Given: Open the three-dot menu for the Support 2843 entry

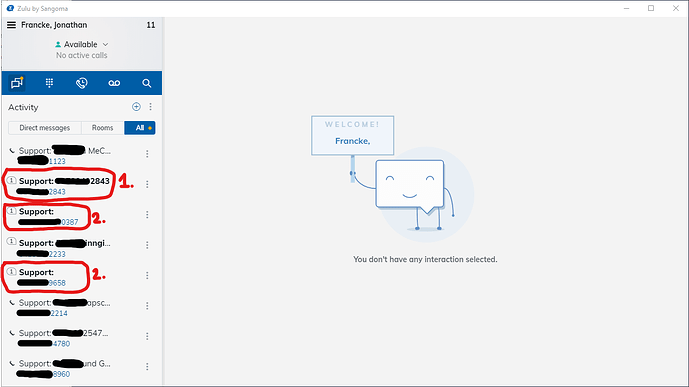Looking at the screenshot, I should coord(147,184).
